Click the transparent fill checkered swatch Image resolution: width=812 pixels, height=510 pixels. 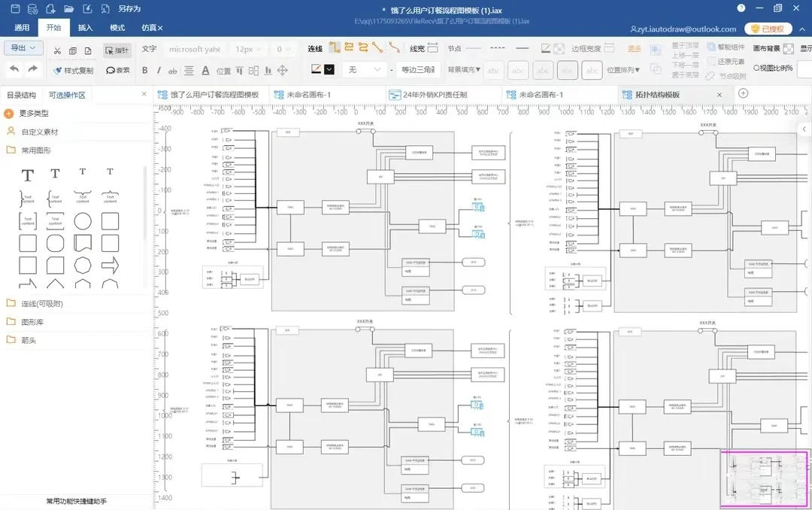pyautogui.click(x=559, y=49)
